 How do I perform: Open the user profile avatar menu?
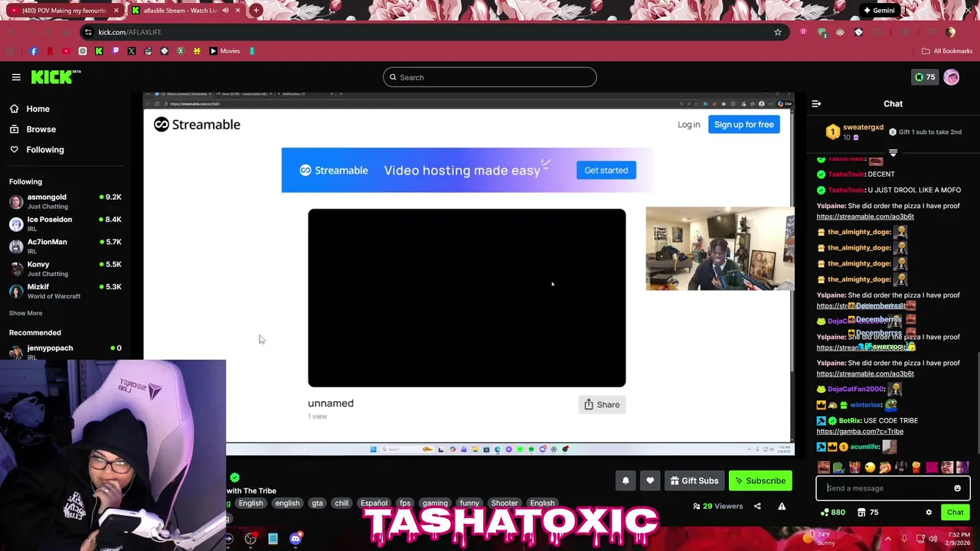click(x=952, y=77)
